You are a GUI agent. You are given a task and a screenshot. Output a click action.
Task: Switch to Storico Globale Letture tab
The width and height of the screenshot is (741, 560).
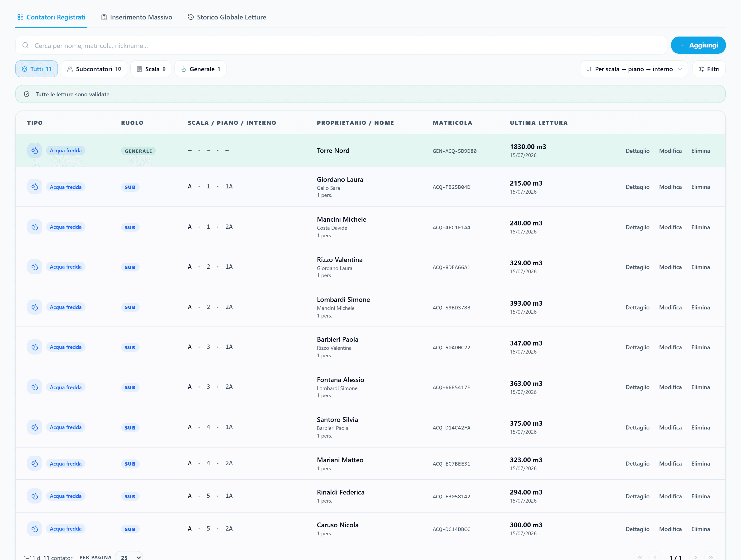(x=227, y=17)
